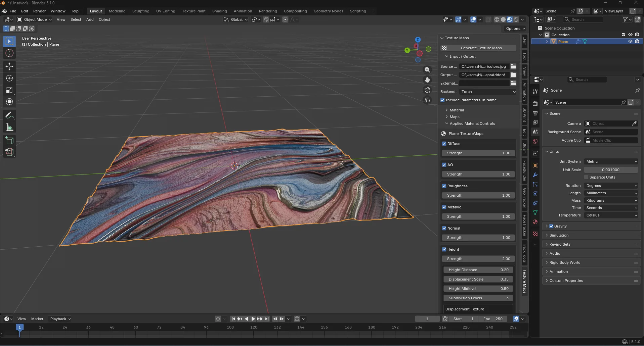
Task: Activate the Annotate tool
Action: [9, 115]
